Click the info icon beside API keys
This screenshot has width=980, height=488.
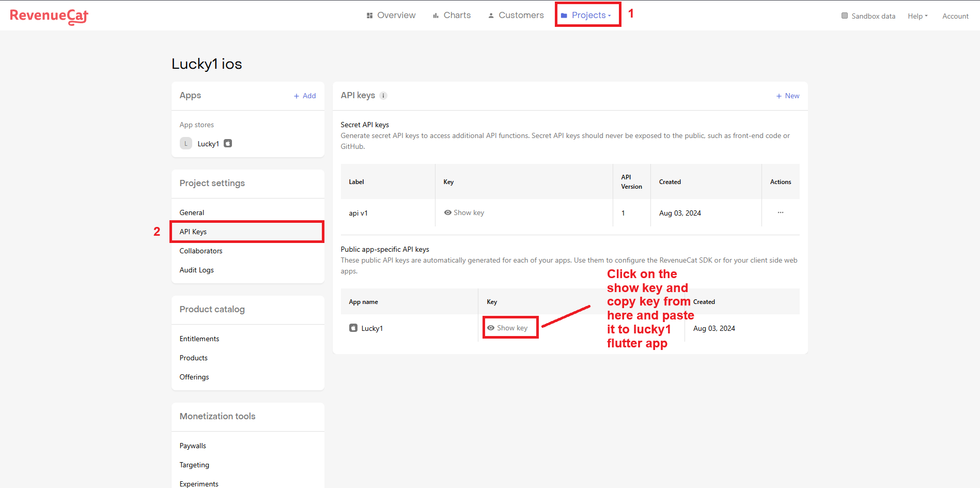click(383, 96)
